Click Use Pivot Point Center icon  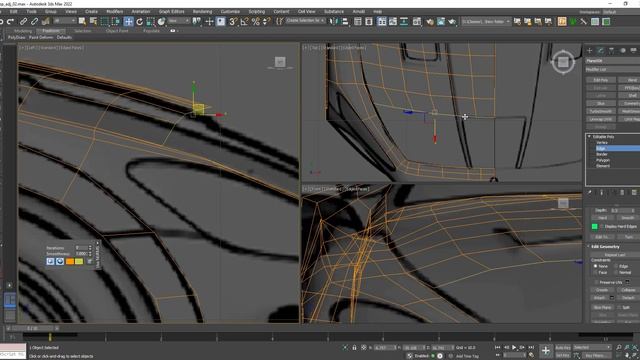point(197,21)
